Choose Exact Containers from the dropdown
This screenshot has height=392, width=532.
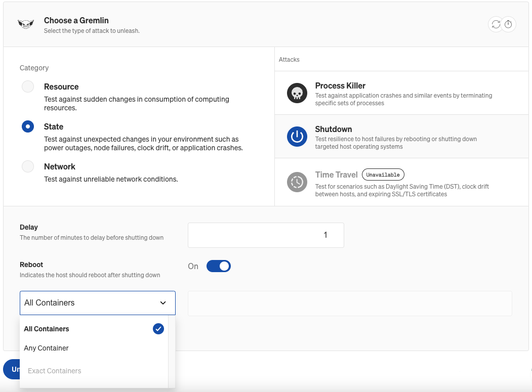pyautogui.click(x=54, y=370)
